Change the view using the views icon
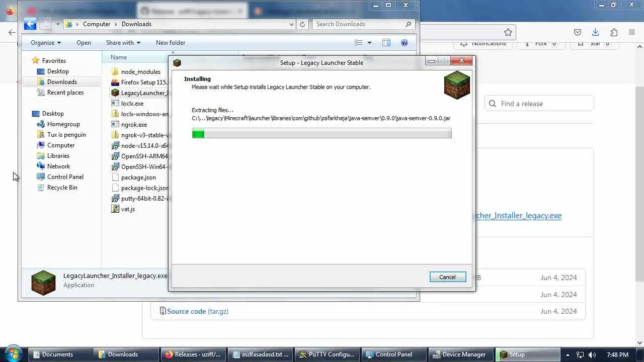 [358, 43]
